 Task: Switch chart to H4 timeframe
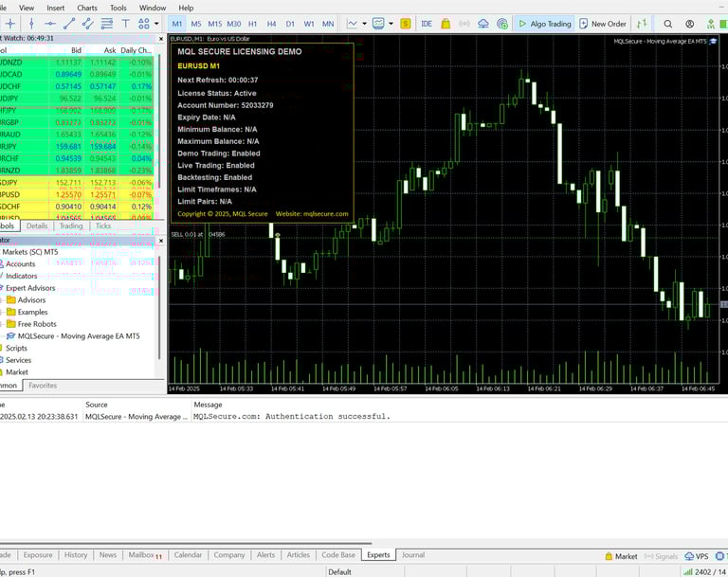(272, 24)
